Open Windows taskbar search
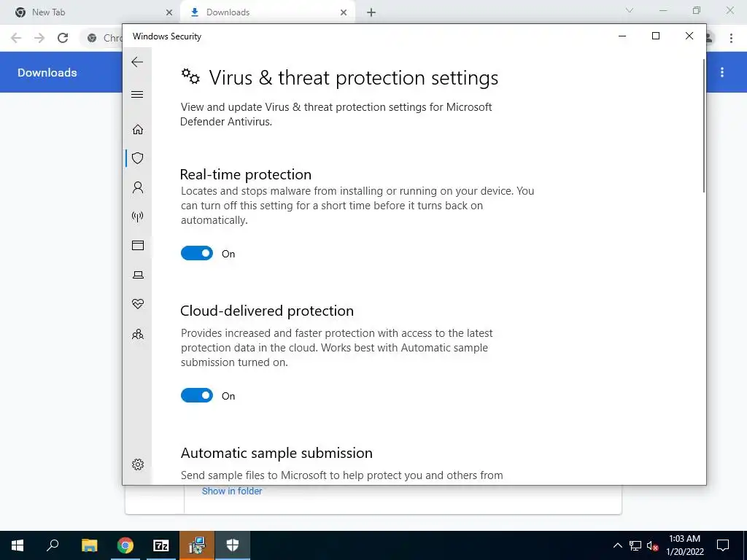Viewport: 747px width, 560px height. pos(53,545)
